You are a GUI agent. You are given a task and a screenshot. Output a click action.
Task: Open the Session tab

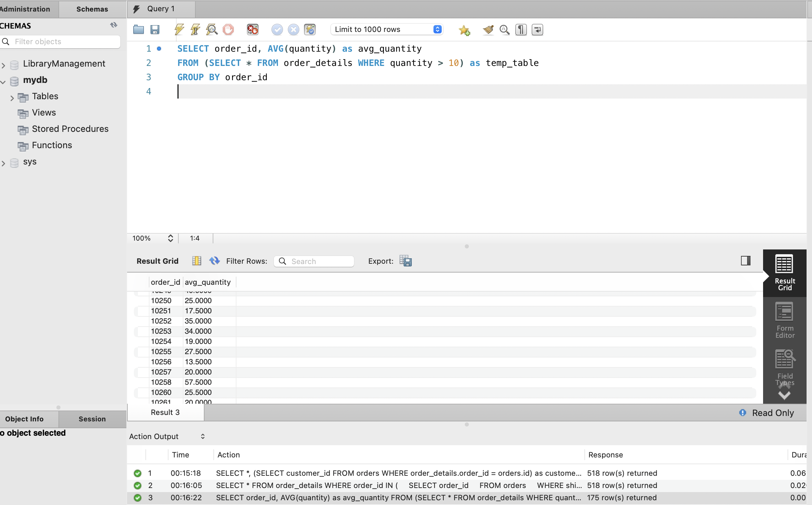(x=92, y=419)
